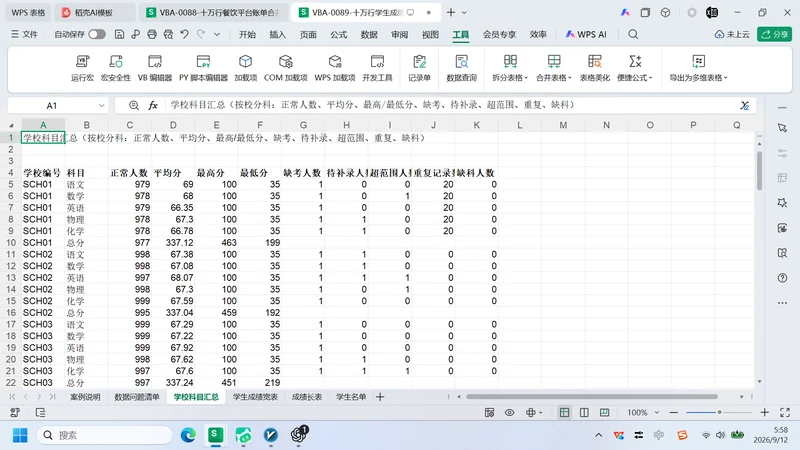Screen dimensions: 800x450
Task: Open 加载项 add-ins
Action: tap(245, 68)
